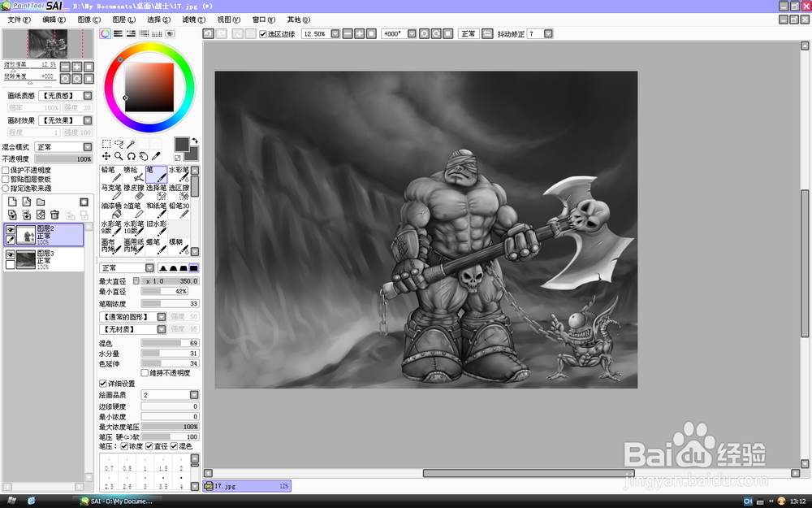This screenshot has width=812, height=508.
Task: Open the layer 混合模式 dropdown
Action: coord(88,147)
